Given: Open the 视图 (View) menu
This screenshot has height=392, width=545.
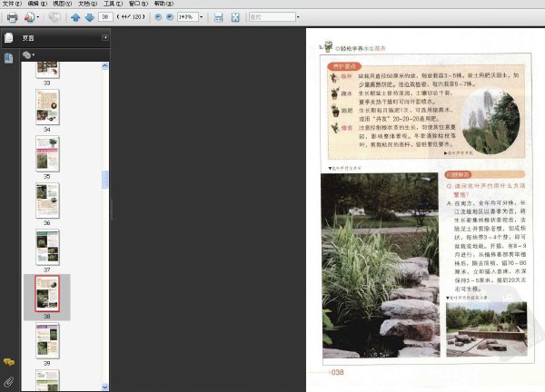Looking at the screenshot, I should [62, 4].
